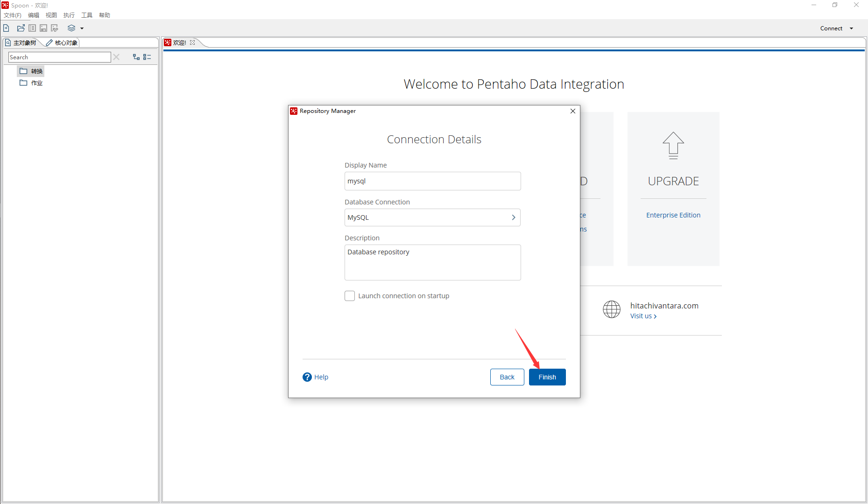Click the blue Help question mark icon

307,377
